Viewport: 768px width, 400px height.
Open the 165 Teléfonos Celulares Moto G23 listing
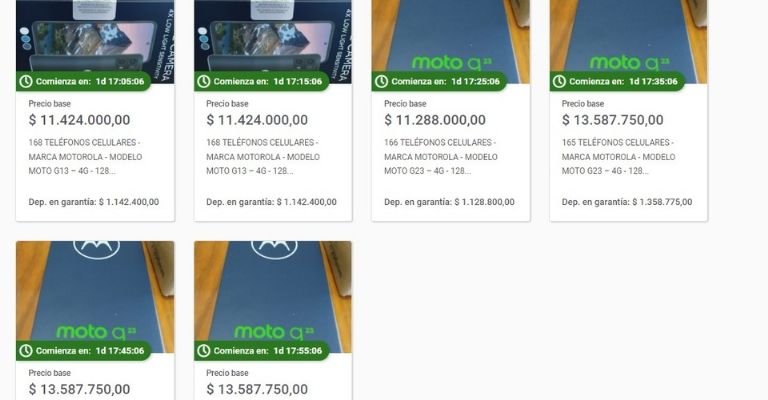[619, 157]
